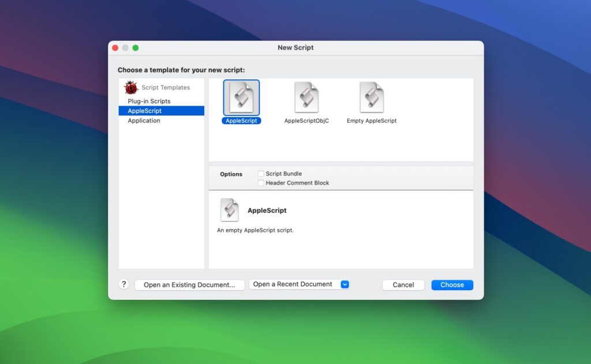
Task: Select Plug-in Scripts in the sidebar
Action: (148, 100)
